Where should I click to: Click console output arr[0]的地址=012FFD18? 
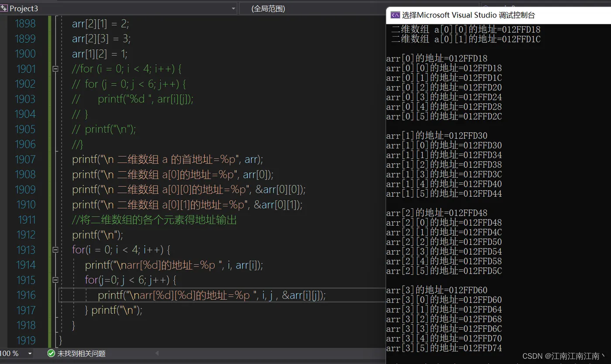[x=437, y=58]
